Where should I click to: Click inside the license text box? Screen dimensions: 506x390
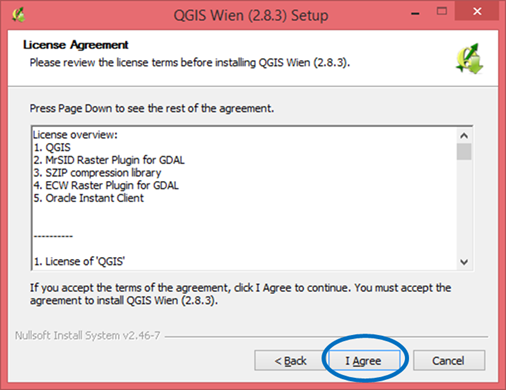[244, 198]
